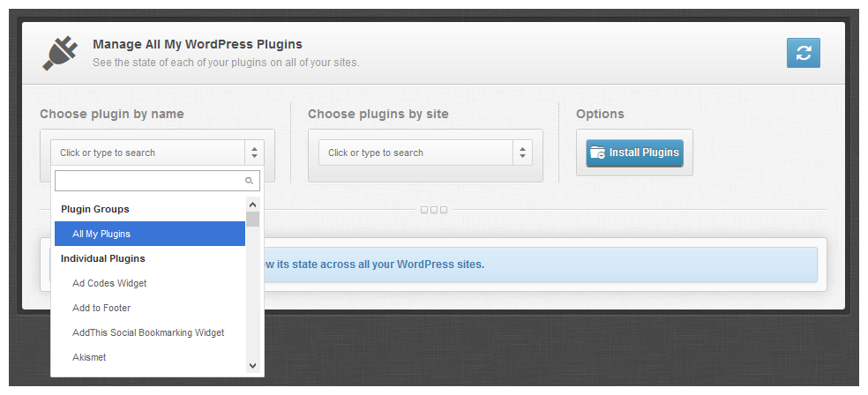
Task: Click the Plugin Groups heading
Action: [94, 209]
